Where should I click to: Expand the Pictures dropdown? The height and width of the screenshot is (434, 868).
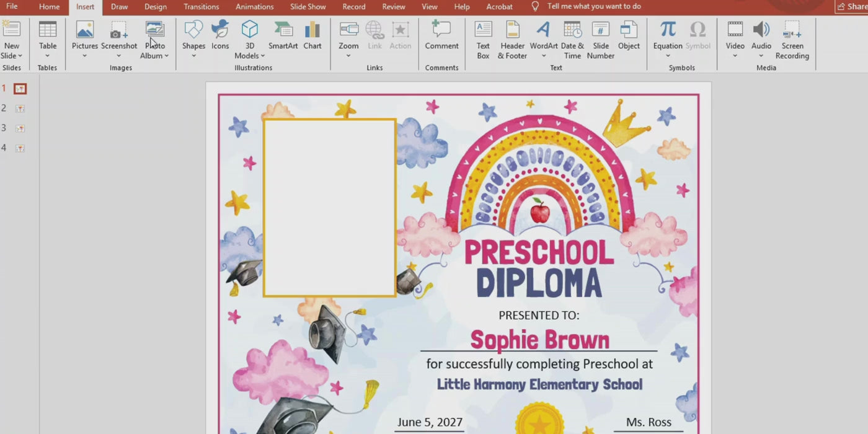tap(84, 56)
